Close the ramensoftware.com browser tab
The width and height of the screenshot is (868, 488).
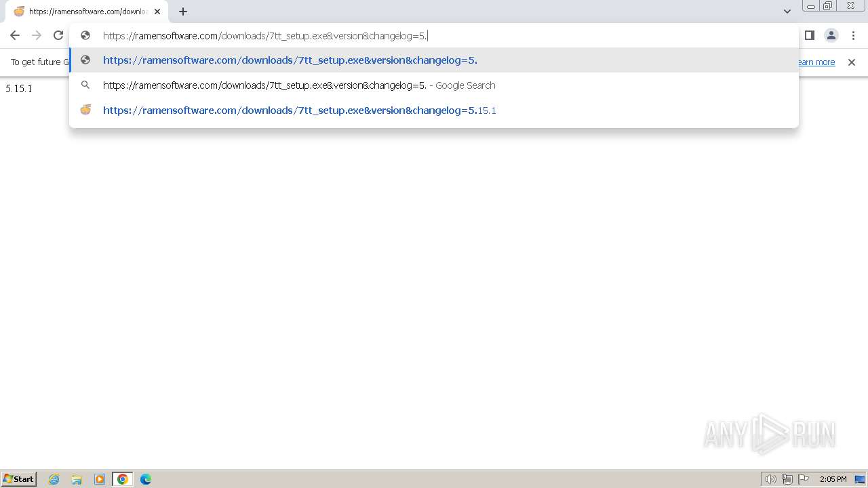click(157, 12)
